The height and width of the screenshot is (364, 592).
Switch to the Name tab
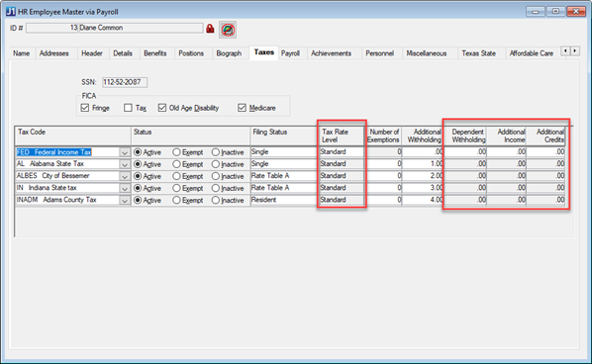click(x=22, y=53)
